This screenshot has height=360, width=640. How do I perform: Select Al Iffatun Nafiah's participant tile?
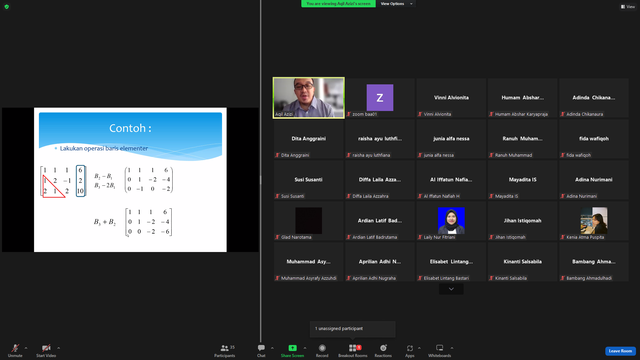pyautogui.click(x=451, y=180)
